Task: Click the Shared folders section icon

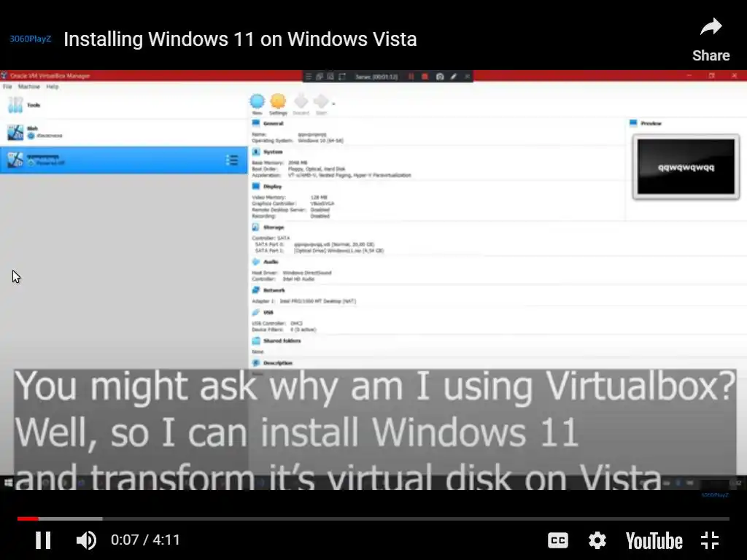Action: click(x=256, y=341)
